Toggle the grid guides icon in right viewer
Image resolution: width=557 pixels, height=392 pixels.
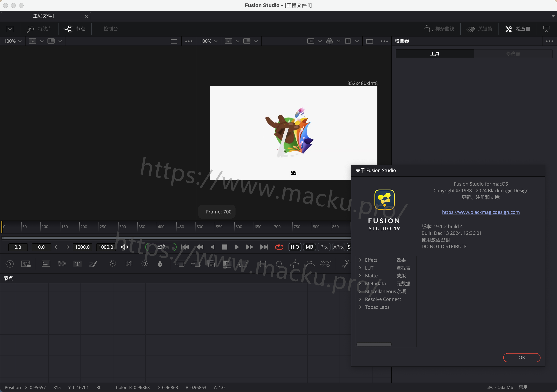tap(348, 41)
